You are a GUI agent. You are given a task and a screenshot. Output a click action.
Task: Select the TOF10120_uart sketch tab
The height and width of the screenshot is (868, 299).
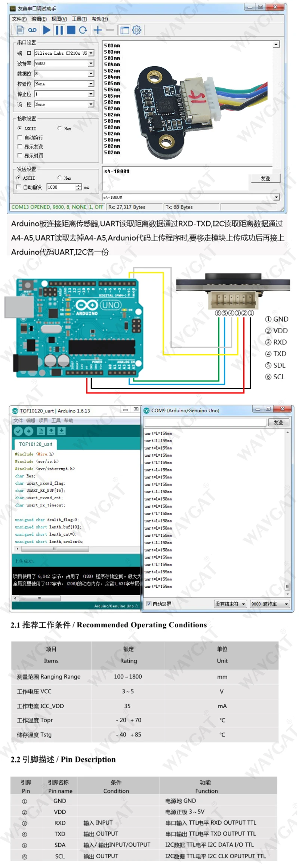(36, 444)
